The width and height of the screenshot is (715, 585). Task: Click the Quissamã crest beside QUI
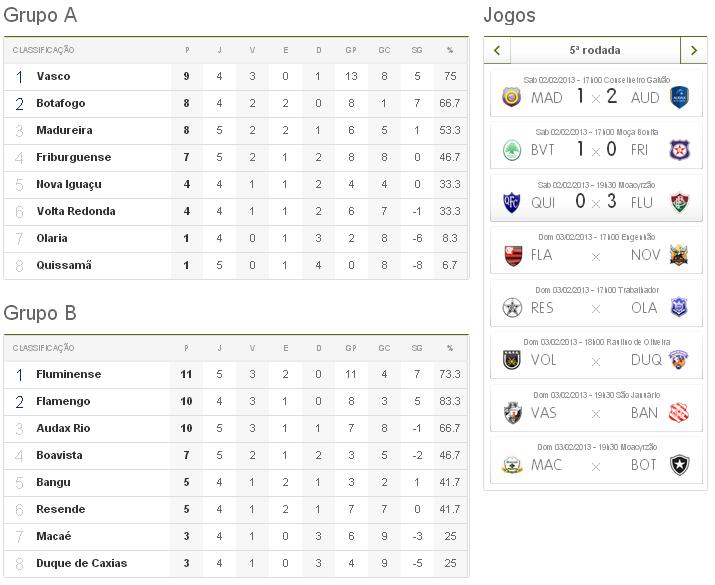coord(512,203)
